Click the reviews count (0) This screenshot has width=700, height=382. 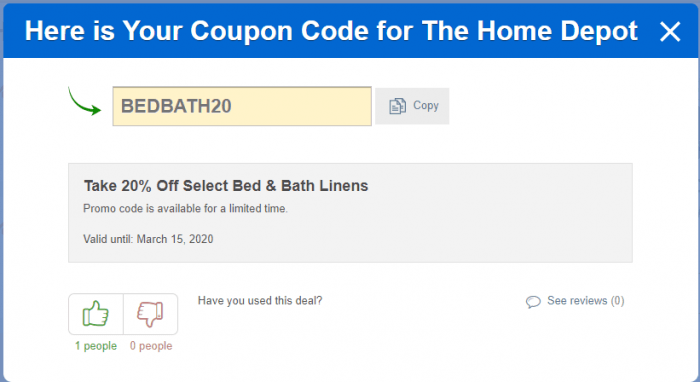617,301
